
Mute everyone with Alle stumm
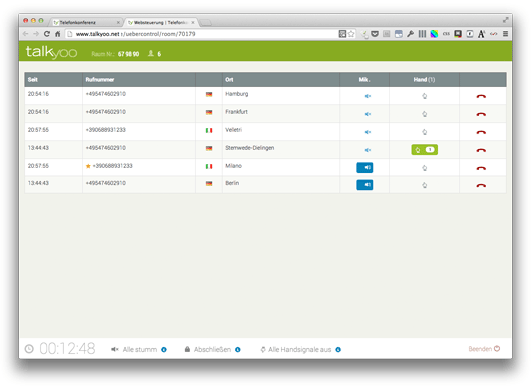click(x=134, y=349)
